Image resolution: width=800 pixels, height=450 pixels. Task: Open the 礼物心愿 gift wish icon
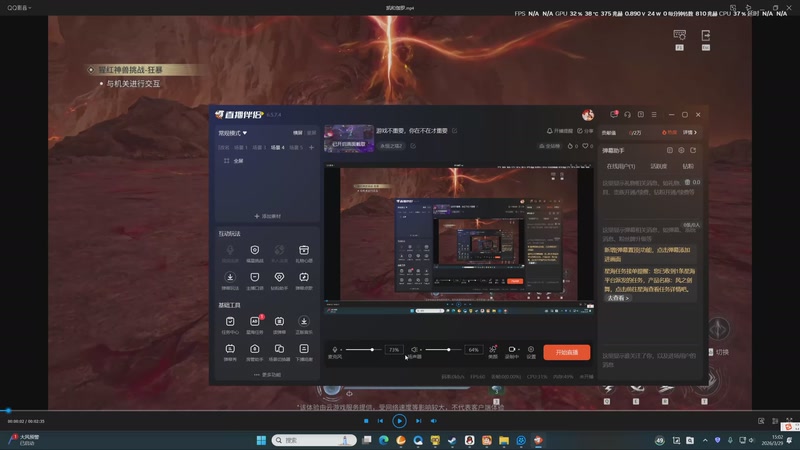tap(304, 251)
